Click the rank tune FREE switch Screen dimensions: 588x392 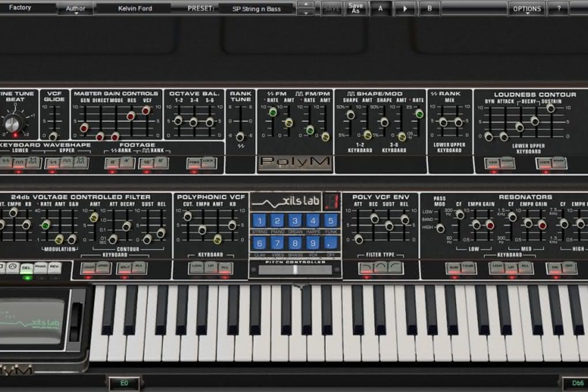click(x=194, y=163)
